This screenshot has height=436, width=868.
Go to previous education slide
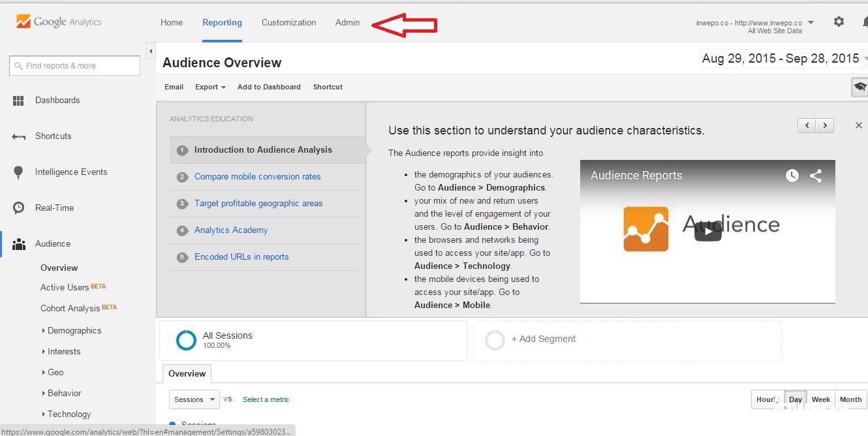[807, 125]
